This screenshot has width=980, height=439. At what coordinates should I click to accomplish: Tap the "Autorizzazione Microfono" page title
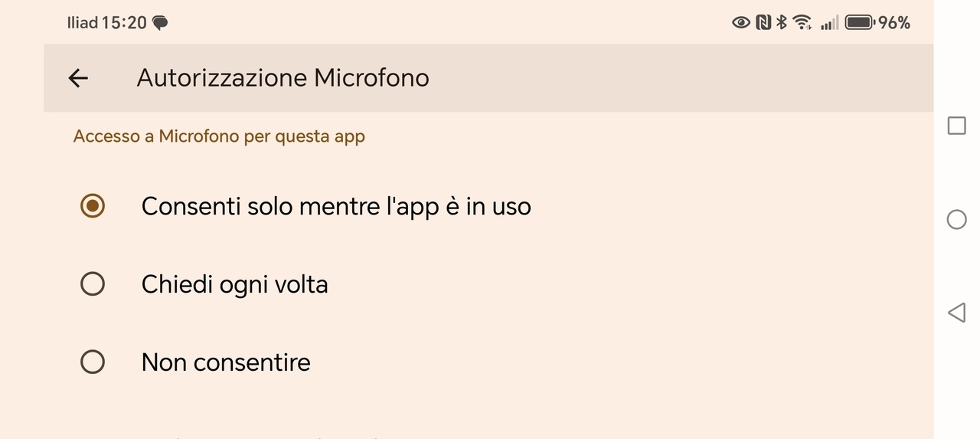[x=283, y=77]
